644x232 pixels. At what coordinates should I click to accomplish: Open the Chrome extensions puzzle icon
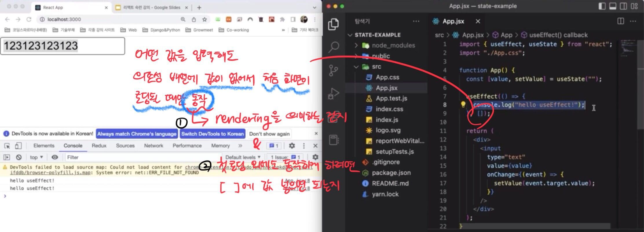(282, 19)
